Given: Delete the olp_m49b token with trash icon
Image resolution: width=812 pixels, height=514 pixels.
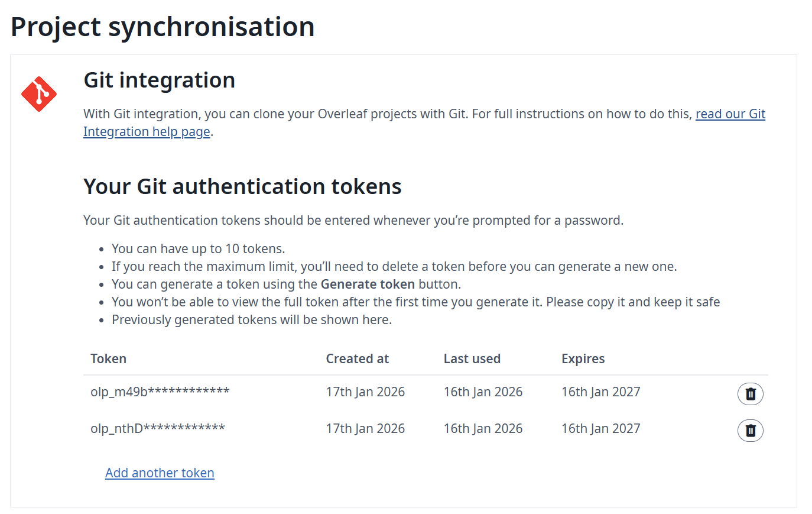Looking at the screenshot, I should (x=750, y=394).
